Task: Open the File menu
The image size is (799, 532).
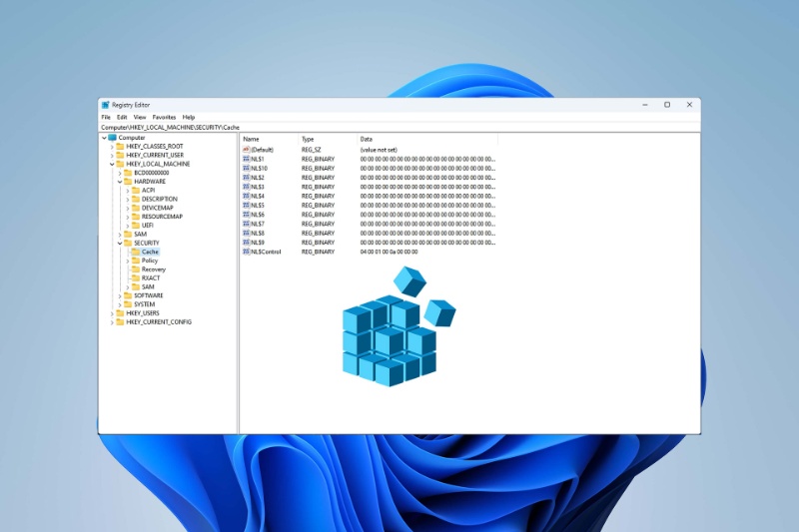Action: coord(106,117)
